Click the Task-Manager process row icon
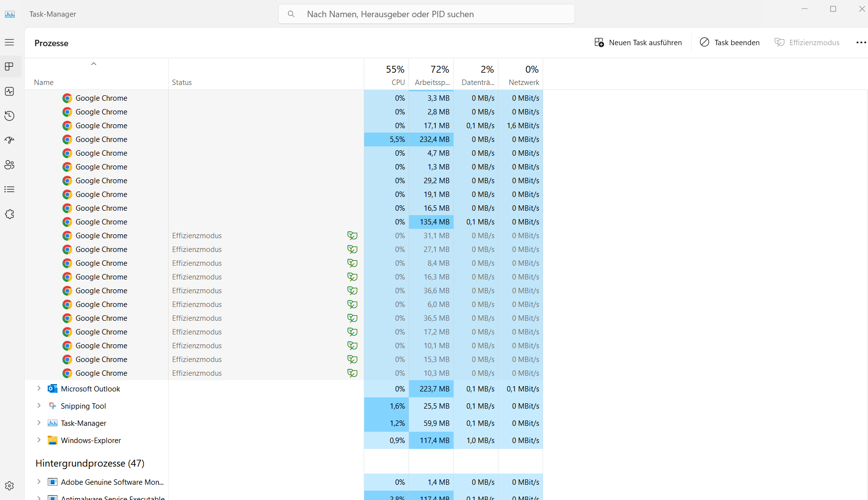Viewport: 868px width, 500px height. [x=53, y=423]
